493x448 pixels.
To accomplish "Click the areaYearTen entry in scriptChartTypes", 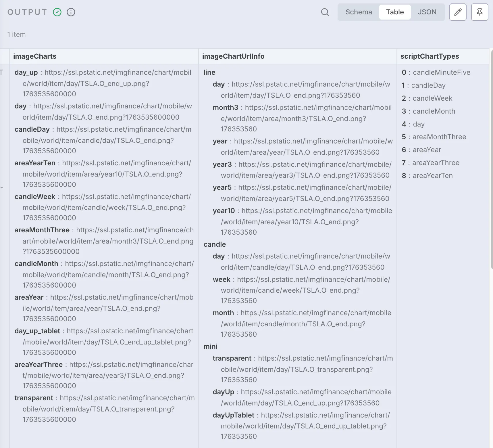I will [432, 176].
